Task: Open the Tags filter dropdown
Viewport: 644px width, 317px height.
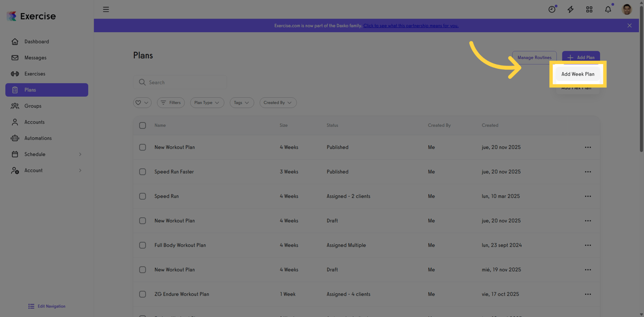Action: pos(242,102)
